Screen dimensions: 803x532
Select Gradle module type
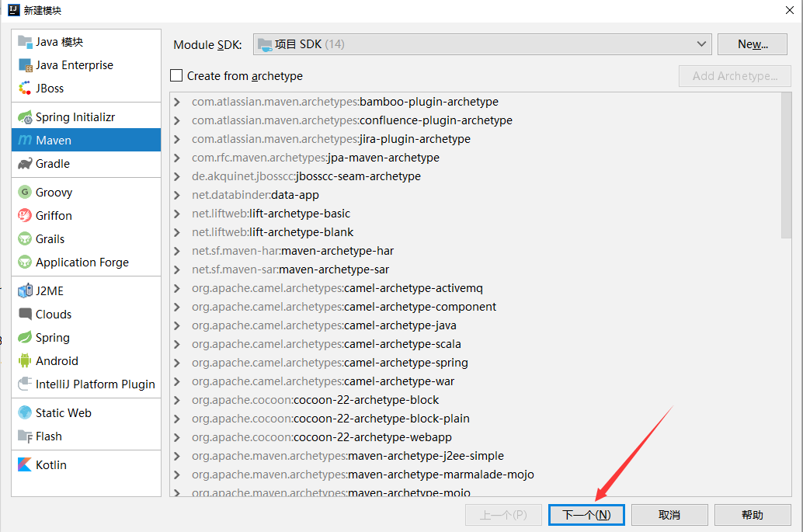pyautogui.click(x=86, y=164)
